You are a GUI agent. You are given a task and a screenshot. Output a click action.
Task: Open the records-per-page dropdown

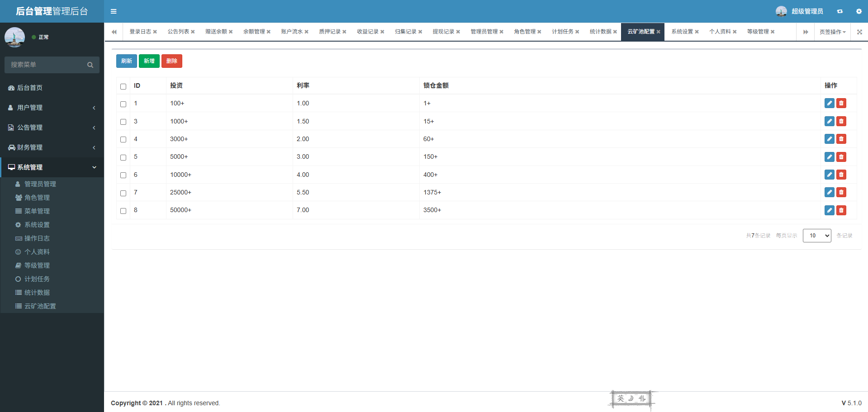coord(816,236)
